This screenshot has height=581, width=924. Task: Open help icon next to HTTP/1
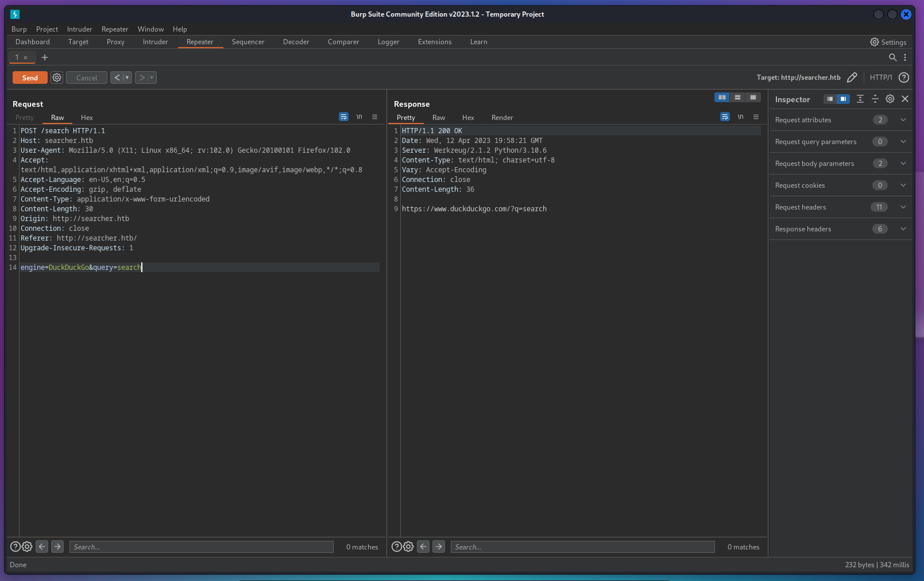tap(904, 78)
